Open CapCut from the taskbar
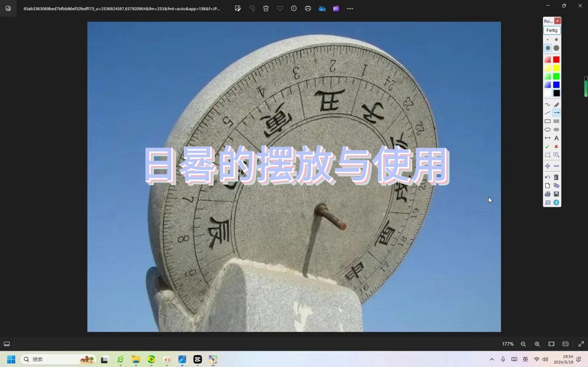 (197, 359)
